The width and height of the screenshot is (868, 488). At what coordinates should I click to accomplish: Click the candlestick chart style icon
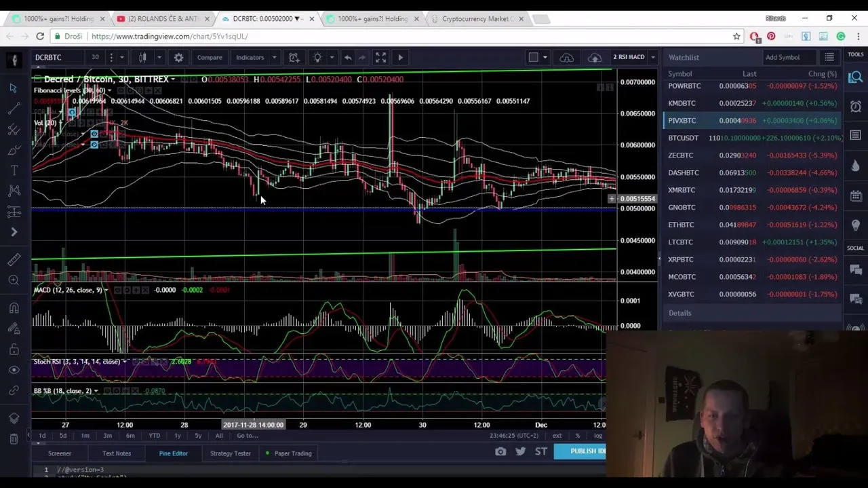coord(142,58)
